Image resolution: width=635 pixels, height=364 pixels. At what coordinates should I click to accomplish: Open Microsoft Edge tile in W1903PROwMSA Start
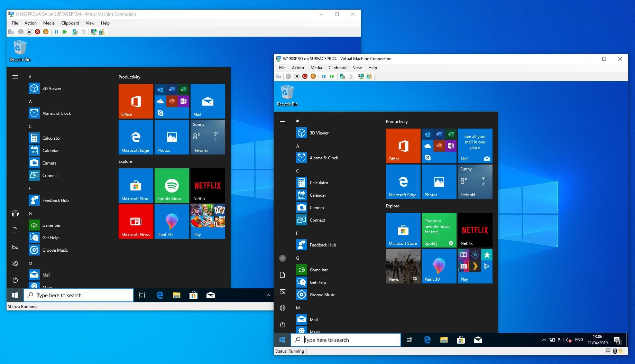(136, 137)
